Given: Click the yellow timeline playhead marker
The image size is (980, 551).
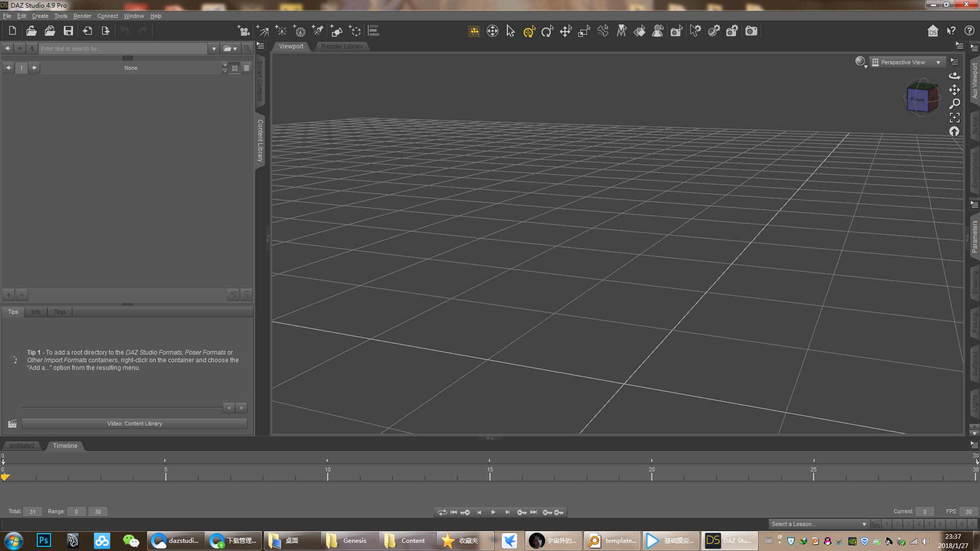Looking at the screenshot, I should point(5,477).
